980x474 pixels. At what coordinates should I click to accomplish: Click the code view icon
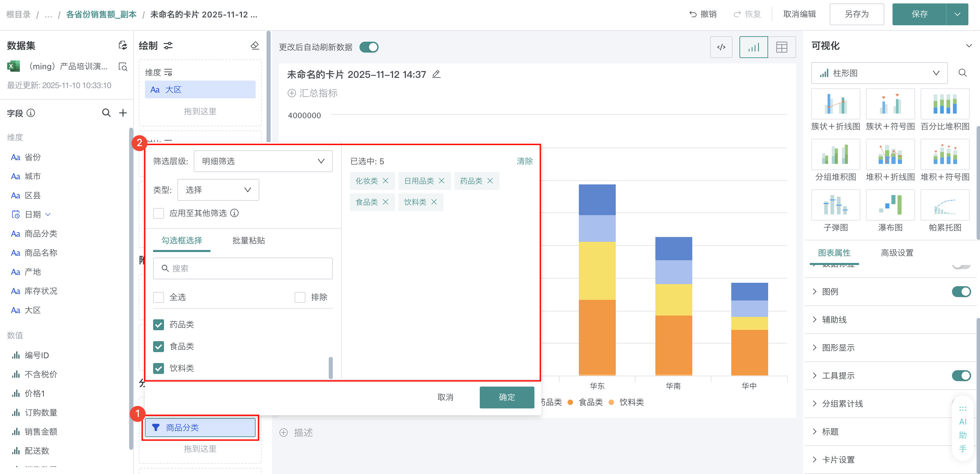point(721,47)
